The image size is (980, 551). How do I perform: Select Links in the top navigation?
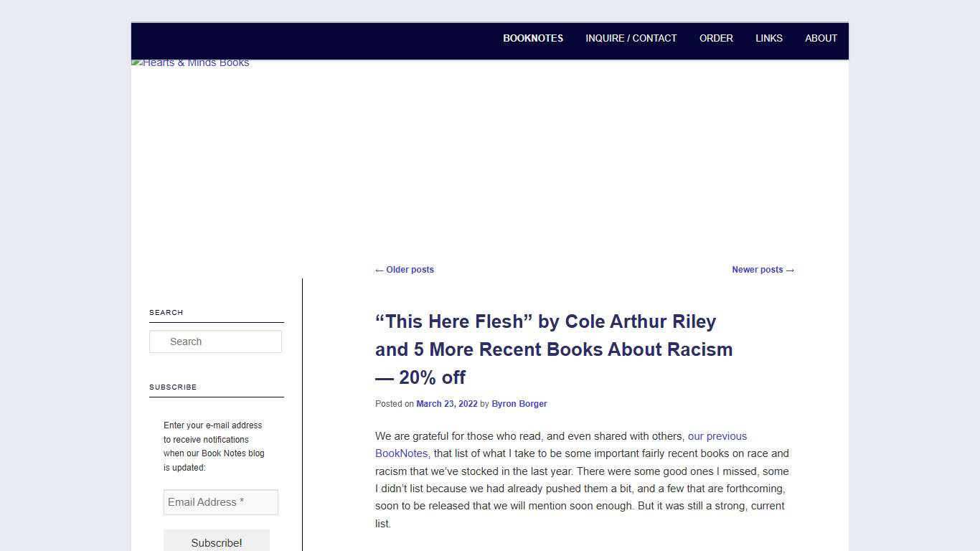(x=768, y=38)
